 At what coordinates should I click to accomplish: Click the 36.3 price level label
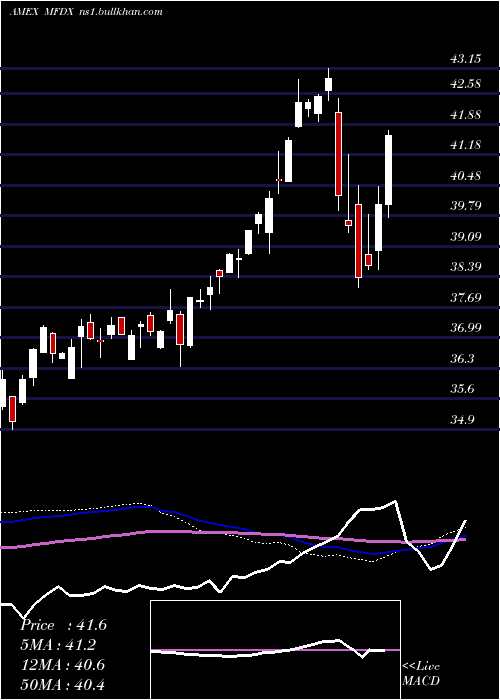pyautogui.click(x=462, y=359)
